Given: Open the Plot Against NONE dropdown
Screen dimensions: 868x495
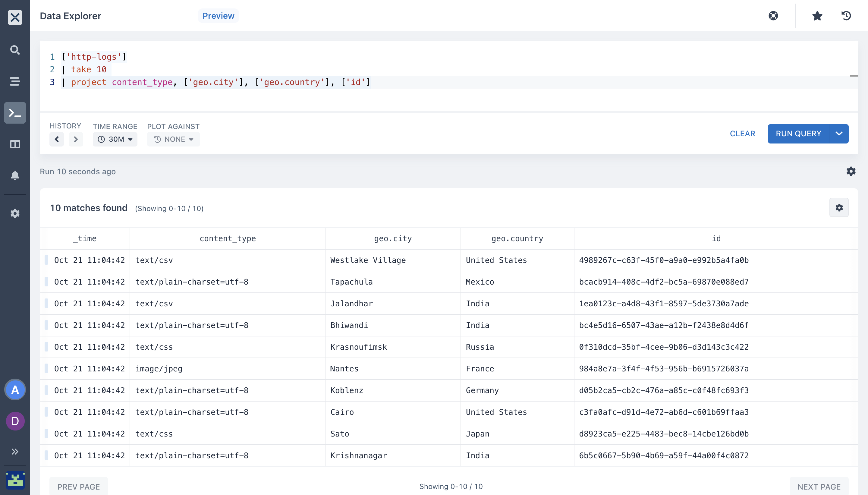Looking at the screenshot, I should [x=173, y=139].
